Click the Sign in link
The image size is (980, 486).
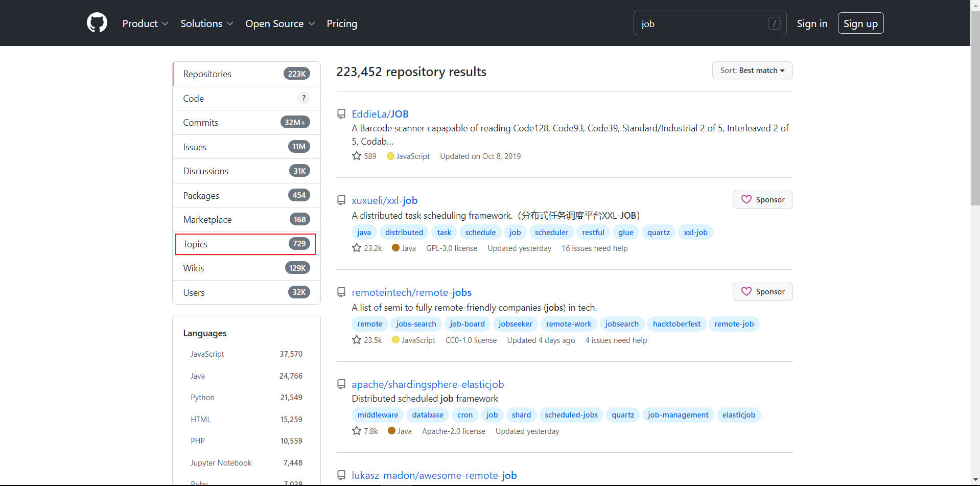(x=812, y=24)
